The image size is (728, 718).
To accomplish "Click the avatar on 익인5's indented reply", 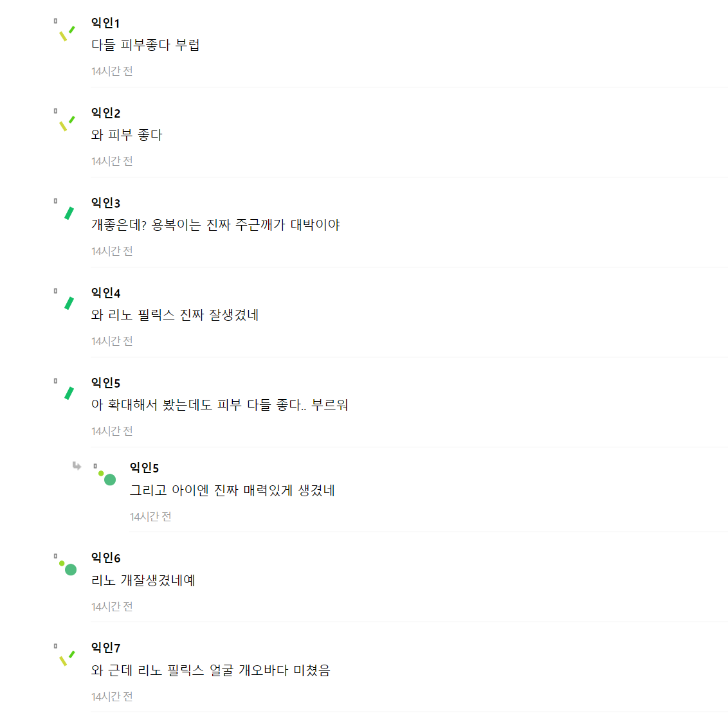I will pyautogui.click(x=106, y=477).
